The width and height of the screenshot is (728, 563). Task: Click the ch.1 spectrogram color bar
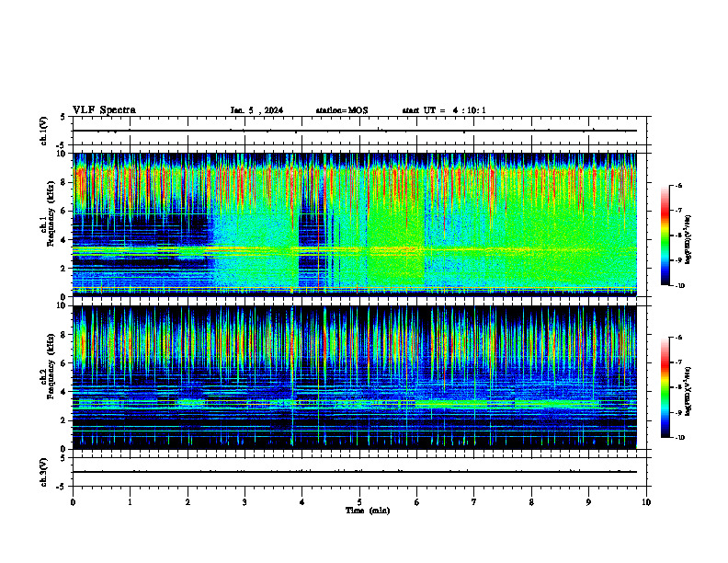pyautogui.click(x=665, y=236)
